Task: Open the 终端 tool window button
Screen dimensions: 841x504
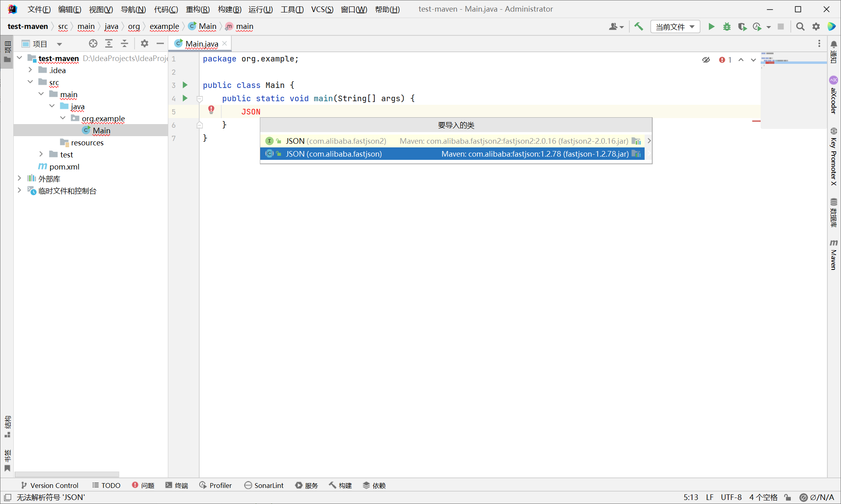Action: [x=177, y=485]
